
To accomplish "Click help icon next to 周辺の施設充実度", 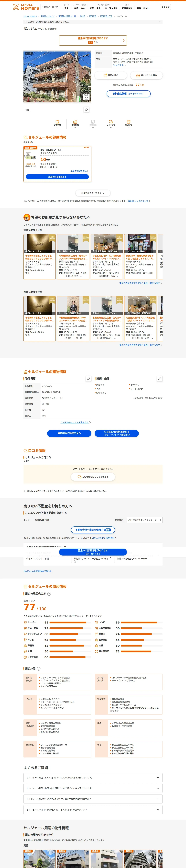I will [x=49, y=594].
